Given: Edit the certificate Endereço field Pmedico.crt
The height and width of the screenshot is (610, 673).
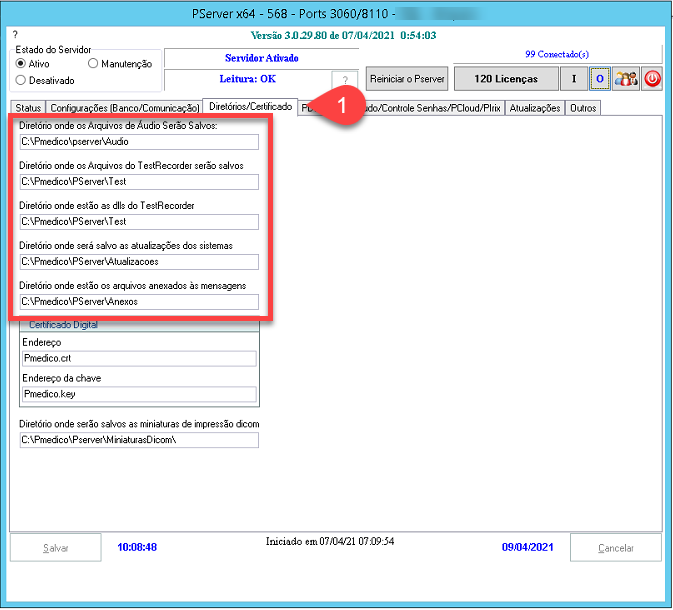Looking at the screenshot, I should click(138, 358).
